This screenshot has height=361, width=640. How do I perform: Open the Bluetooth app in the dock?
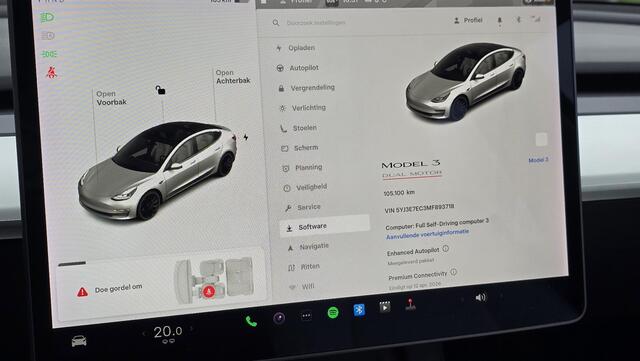pyautogui.click(x=359, y=310)
